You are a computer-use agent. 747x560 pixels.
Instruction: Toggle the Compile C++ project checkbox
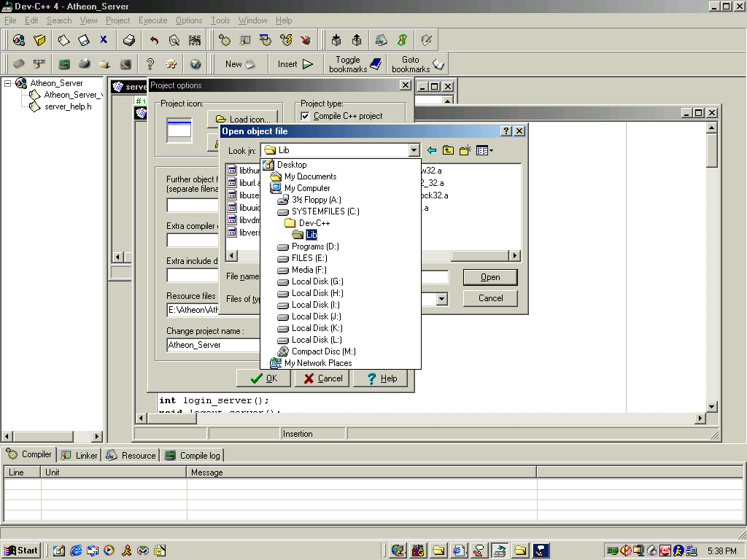306,116
